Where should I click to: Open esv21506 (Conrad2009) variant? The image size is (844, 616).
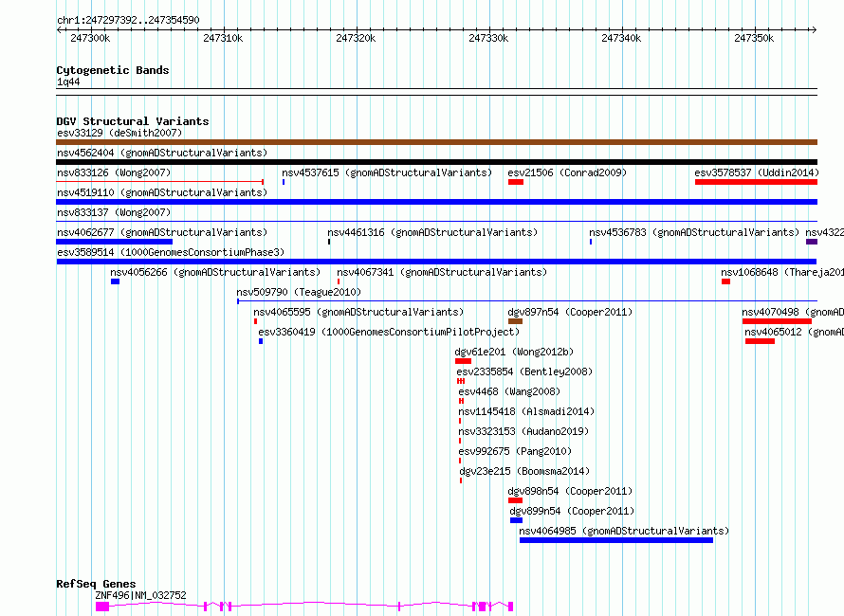click(567, 172)
